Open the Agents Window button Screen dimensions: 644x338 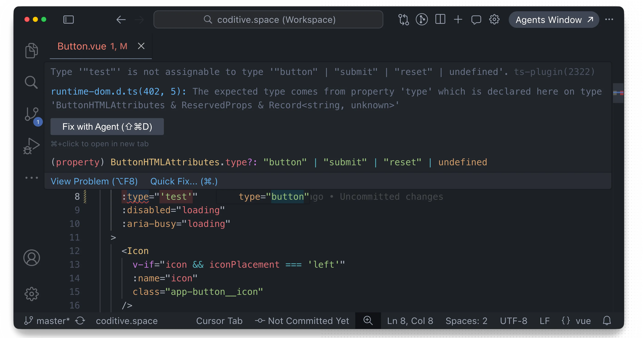(554, 20)
